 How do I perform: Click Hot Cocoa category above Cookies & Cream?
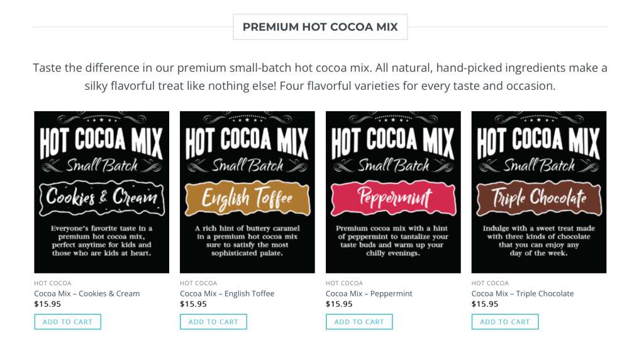(53, 283)
